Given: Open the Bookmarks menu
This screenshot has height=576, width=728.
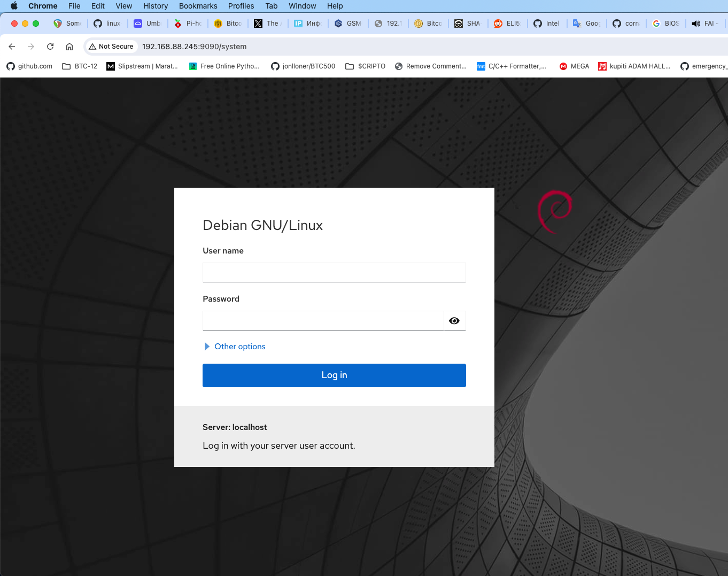Looking at the screenshot, I should click(x=198, y=6).
